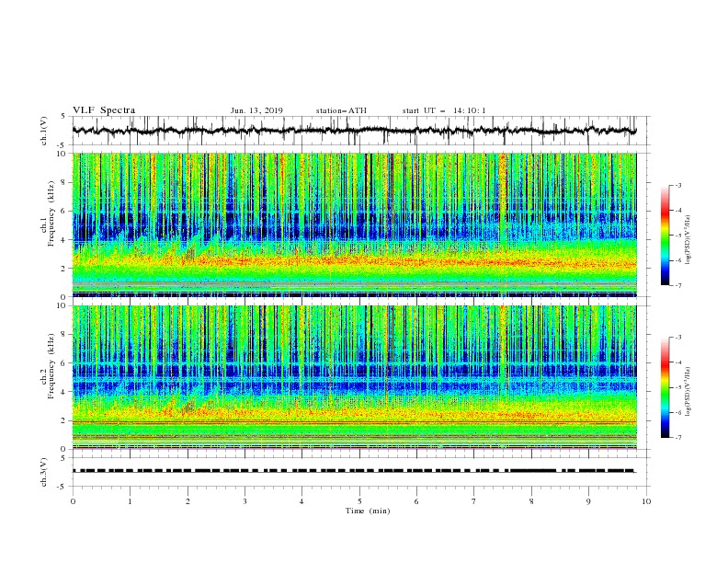Click the ch.1 color bar "log(PSD)(V²/Hz)" label
The image size is (728, 563).
click(x=689, y=240)
